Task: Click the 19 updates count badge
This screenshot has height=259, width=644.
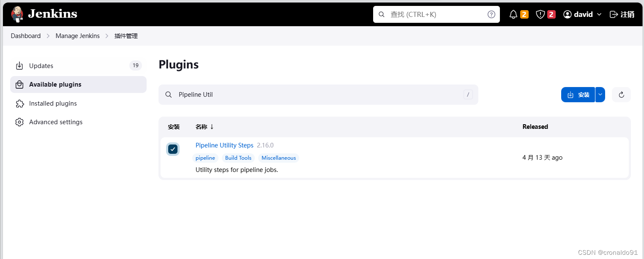Action: tap(135, 65)
